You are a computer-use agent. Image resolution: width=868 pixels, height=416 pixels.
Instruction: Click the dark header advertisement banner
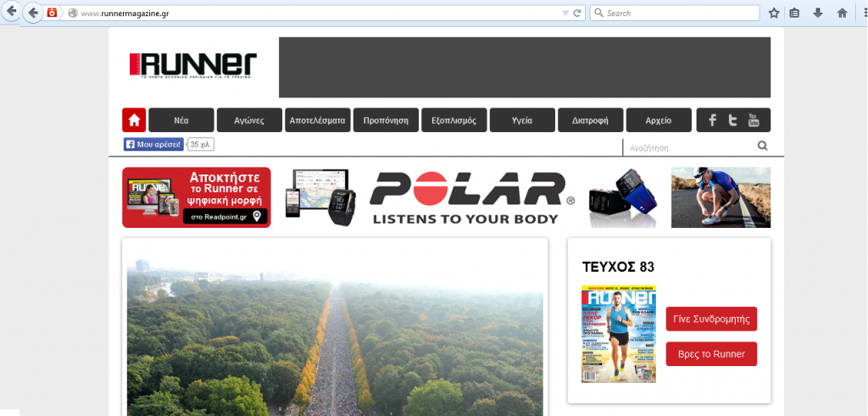[525, 68]
